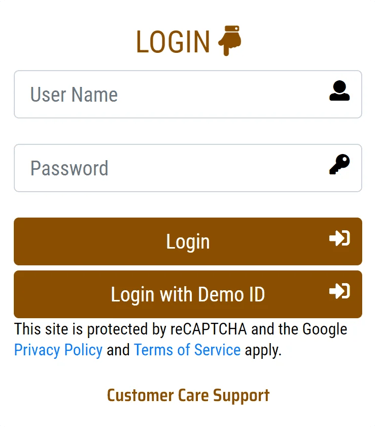Viewport: 375px width, 427px height.
Task: Click the word reCAPTCHA in the notice
Action: pos(209,329)
